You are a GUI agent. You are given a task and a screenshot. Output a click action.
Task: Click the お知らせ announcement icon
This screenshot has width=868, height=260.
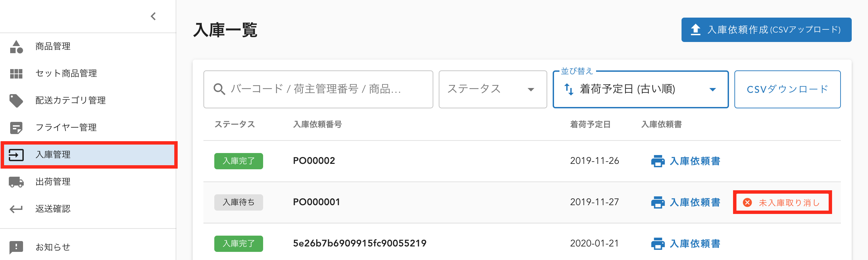click(16, 247)
